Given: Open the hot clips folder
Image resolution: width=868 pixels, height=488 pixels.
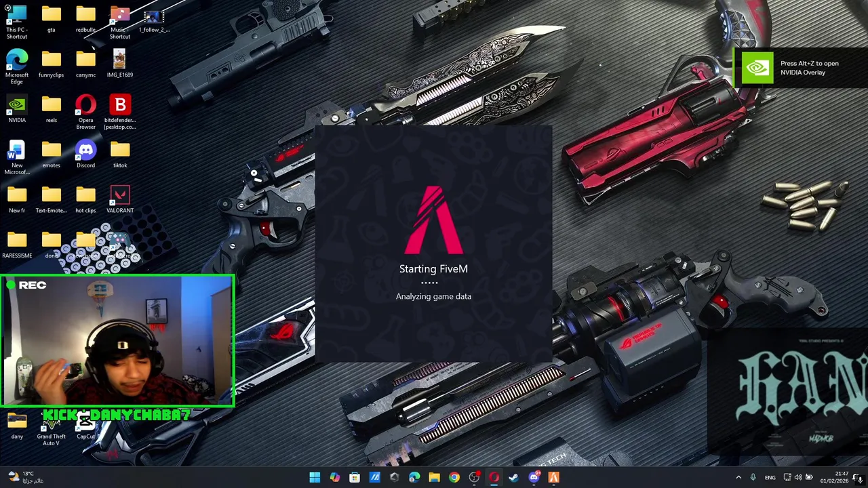Looking at the screenshot, I should coord(85,200).
